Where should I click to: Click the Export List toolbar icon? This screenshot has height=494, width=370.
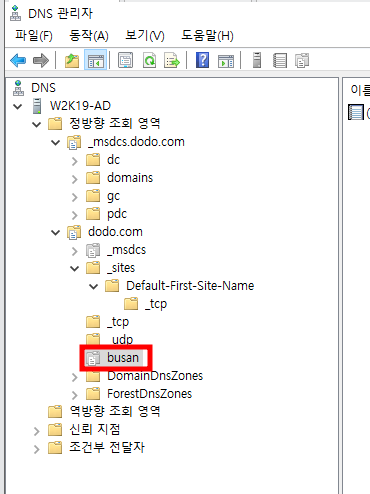pos(172,60)
